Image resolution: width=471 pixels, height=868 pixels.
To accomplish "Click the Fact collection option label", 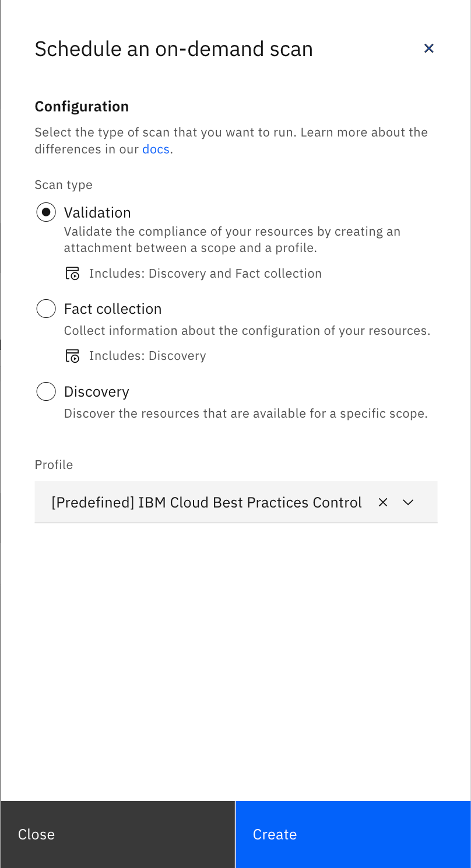I will point(113,309).
